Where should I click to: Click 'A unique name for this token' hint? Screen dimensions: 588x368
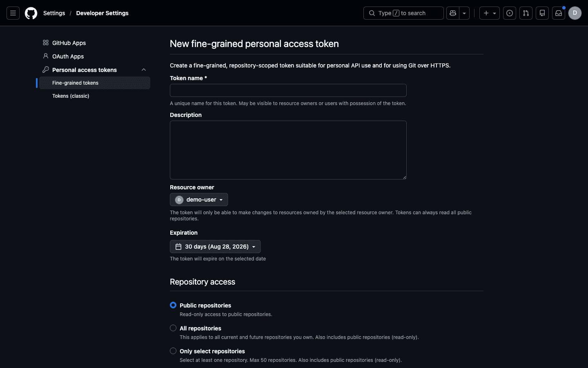pyautogui.click(x=288, y=103)
